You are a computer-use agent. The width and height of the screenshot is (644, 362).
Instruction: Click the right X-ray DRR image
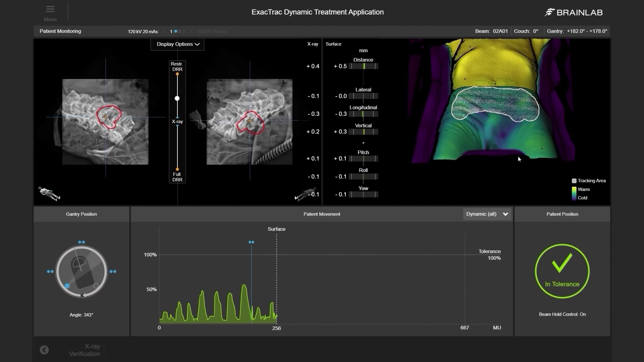[250, 122]
